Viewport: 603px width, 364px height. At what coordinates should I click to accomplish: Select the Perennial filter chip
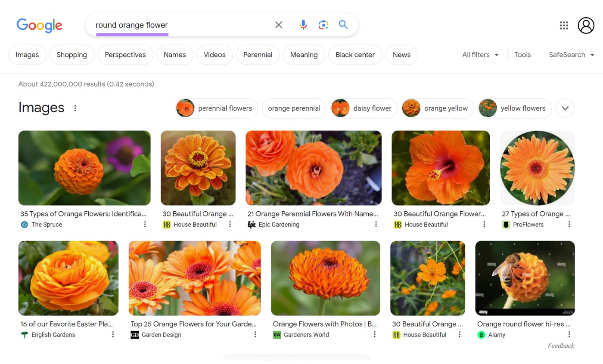[258, 55]
